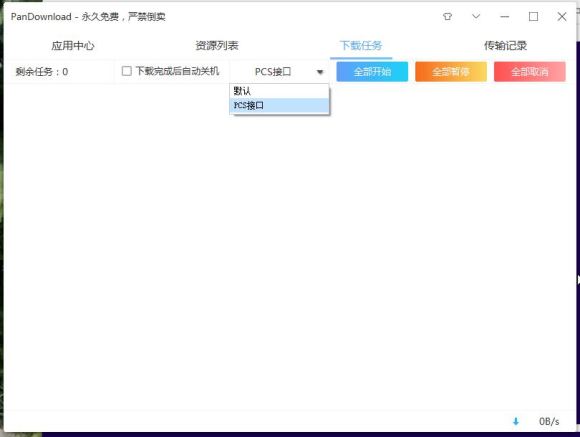Click the blue download speed arrow icon
Screen dimensions: 580x437
click(516, 421)
